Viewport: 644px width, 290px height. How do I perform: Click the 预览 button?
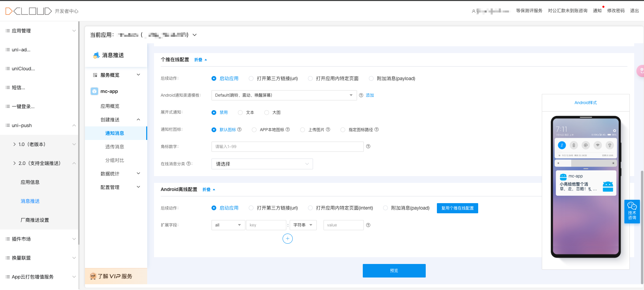coord(394,271)
